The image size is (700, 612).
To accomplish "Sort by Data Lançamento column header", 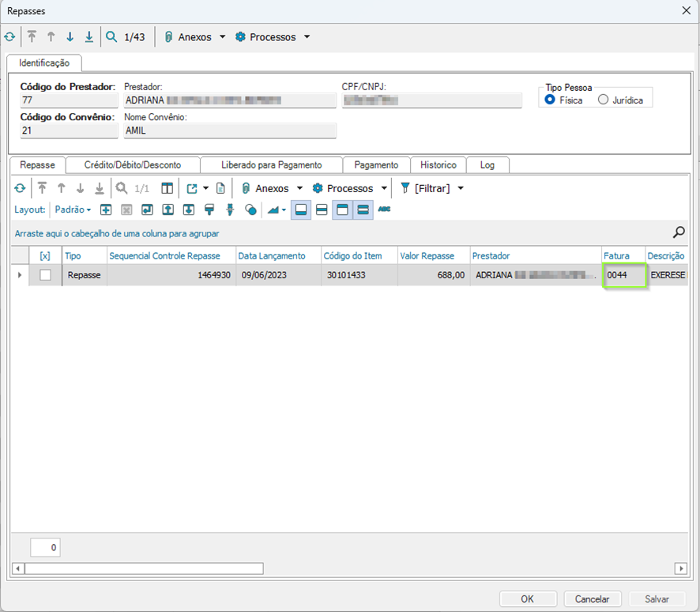I will (279, 256).
